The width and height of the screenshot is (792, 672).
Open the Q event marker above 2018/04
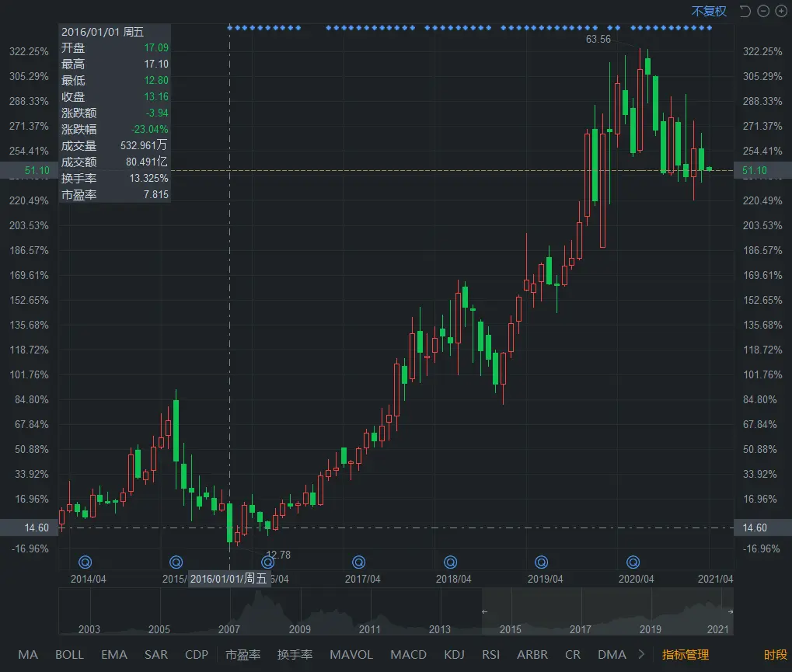[x=450, y=561]
